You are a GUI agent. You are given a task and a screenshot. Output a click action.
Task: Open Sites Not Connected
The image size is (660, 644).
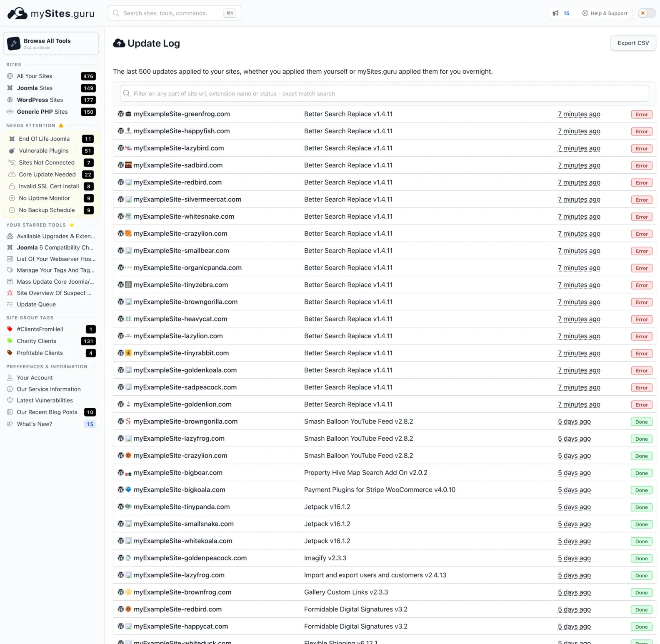point(51,162)
